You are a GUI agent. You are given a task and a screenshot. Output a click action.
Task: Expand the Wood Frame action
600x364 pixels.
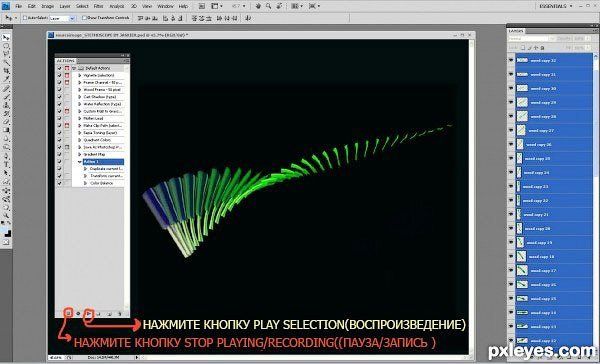tap(80, 90)
